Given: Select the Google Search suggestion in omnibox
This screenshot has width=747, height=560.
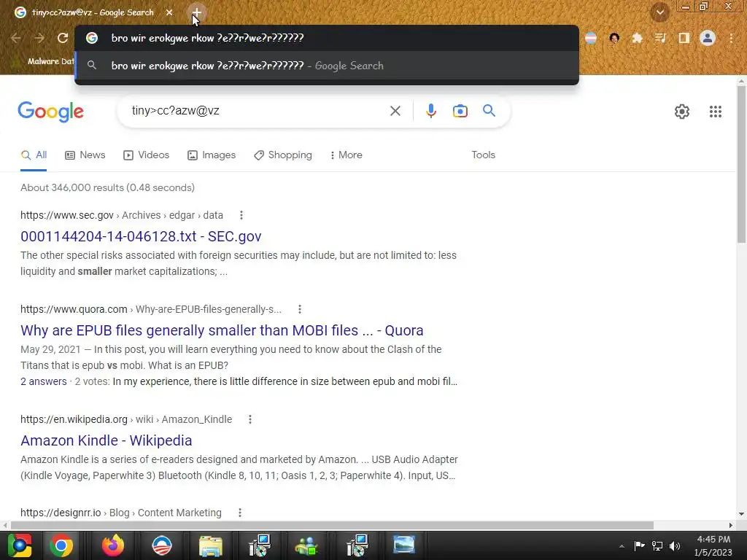Looking at the screenshot, I should [327, 66].
